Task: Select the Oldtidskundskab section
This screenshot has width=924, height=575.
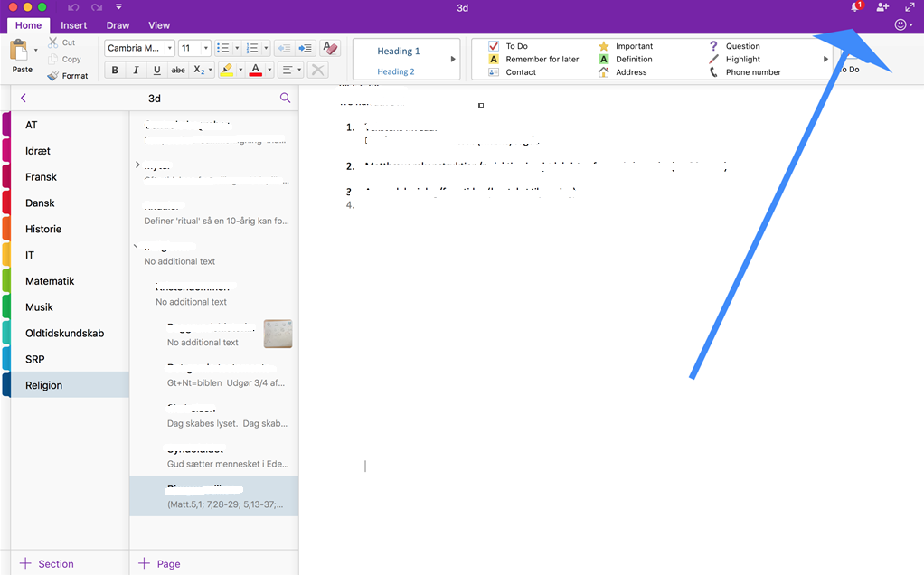Action: 71,333
